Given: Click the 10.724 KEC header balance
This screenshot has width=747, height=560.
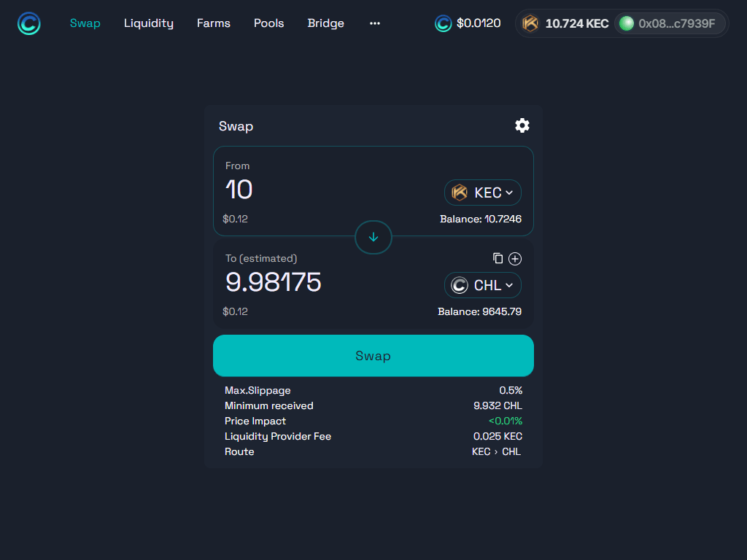Looking at the screenshot, I should point(577,23).
